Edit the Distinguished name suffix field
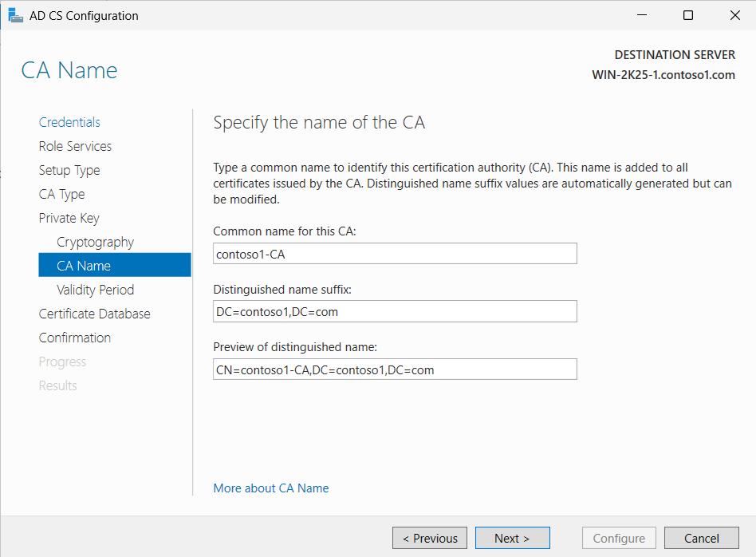This screenshot has height=557, width=756. pyautogui.click(x=395, y=311)
